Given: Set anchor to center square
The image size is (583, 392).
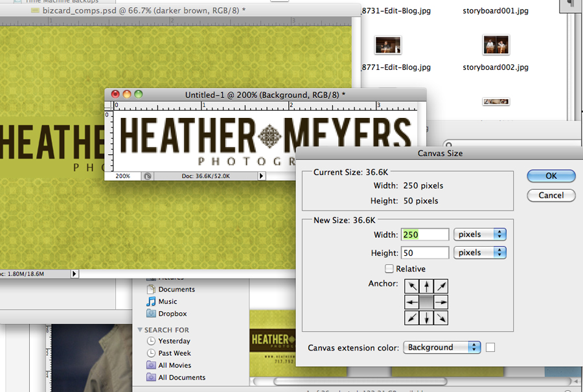Looking at the screenshot, I should pos(426,303).
